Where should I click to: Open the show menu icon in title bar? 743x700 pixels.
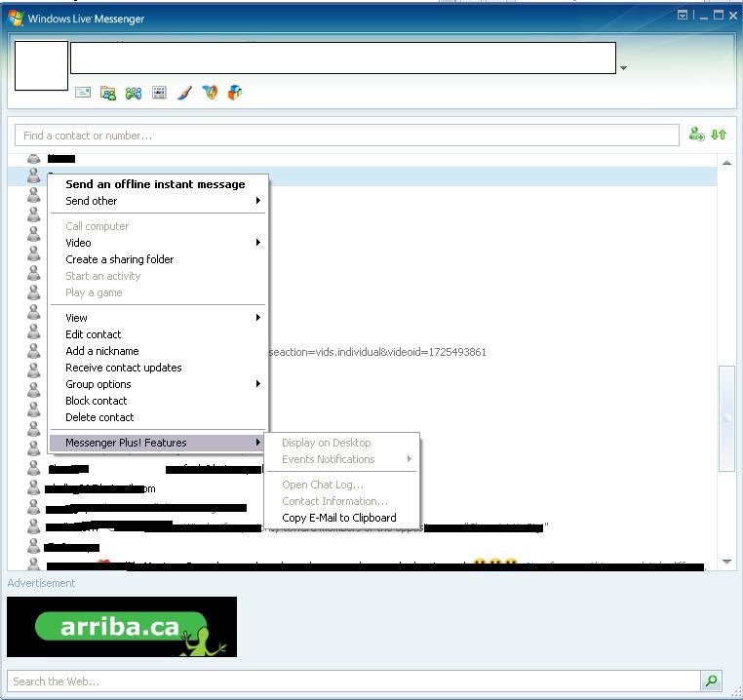683,15
